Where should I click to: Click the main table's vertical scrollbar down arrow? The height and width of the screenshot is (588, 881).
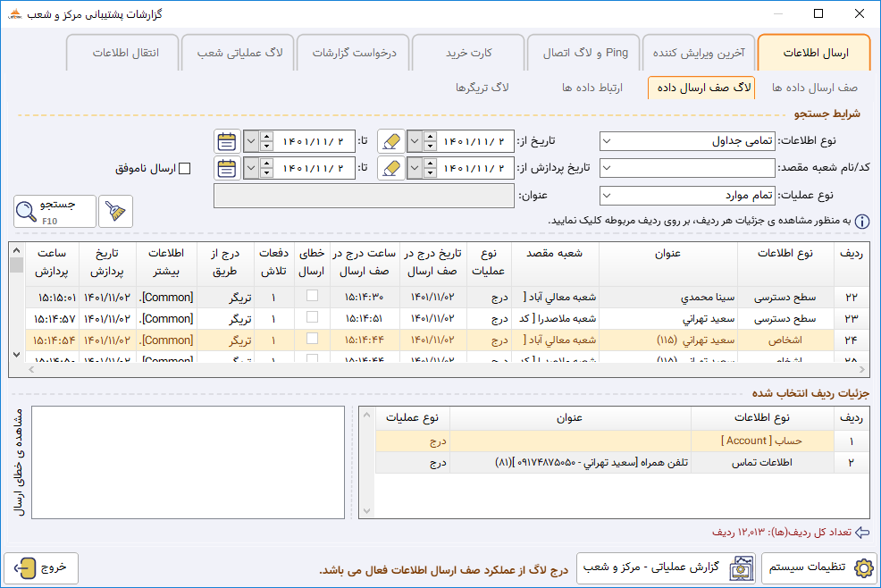tap(16, 355)
